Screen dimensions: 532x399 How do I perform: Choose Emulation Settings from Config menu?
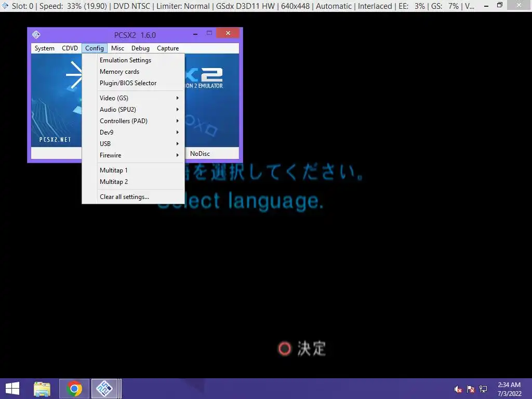tap(134, 60)
